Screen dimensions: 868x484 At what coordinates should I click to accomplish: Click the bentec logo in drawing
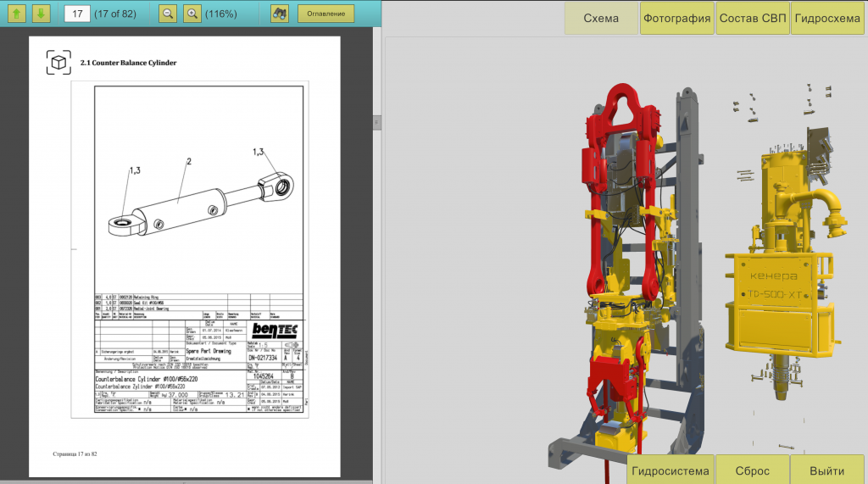coord(275,330)
